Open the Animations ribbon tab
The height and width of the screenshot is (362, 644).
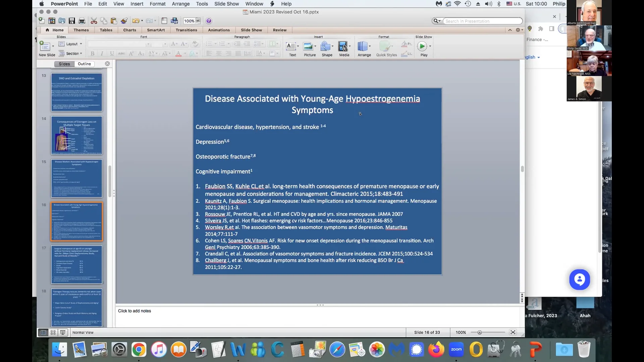tap(219, 30)
